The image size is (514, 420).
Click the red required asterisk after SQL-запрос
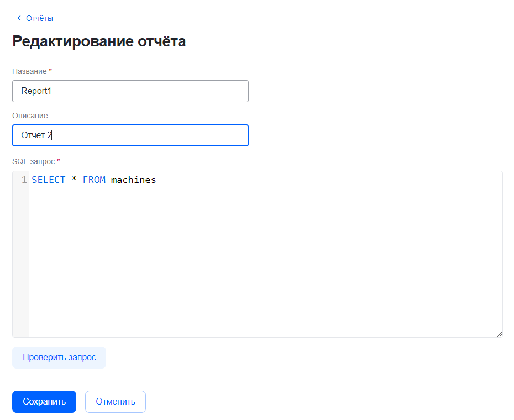[59, 161]
